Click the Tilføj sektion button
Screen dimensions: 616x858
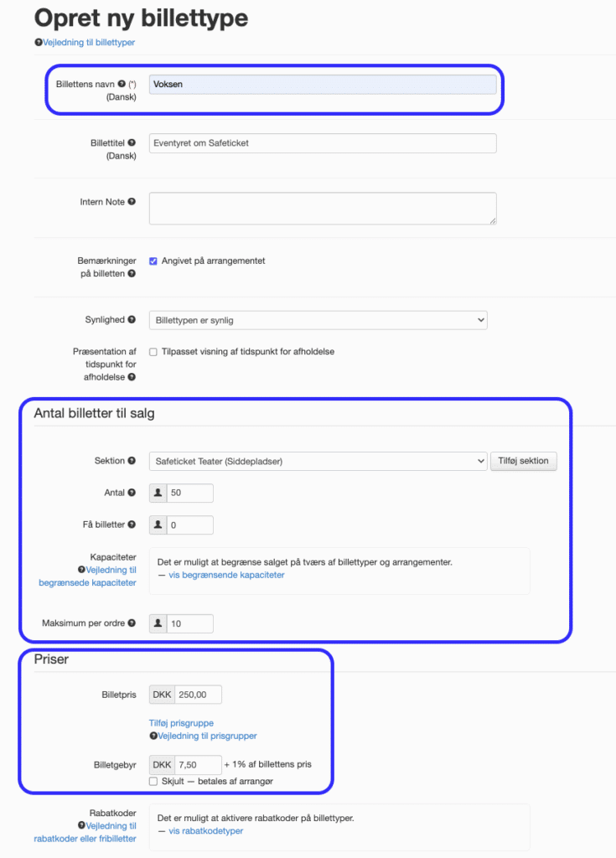point(524,461)
